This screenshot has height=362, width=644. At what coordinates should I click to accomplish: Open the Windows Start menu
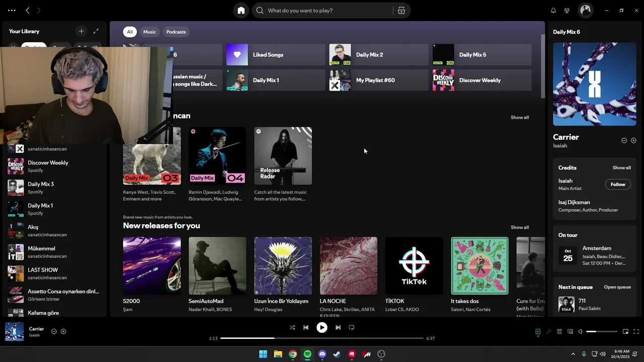click(263, 354)
